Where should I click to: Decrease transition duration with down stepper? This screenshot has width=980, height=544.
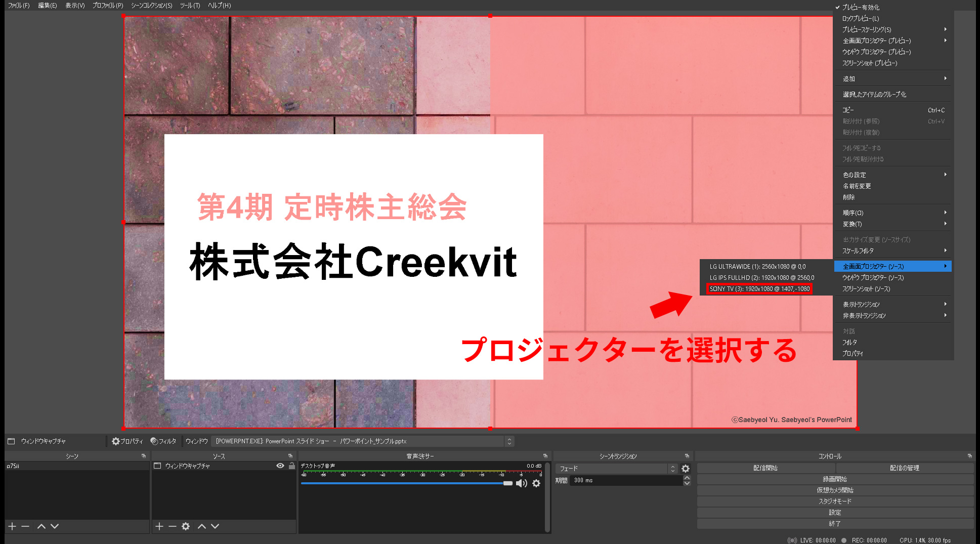(687, 483)
